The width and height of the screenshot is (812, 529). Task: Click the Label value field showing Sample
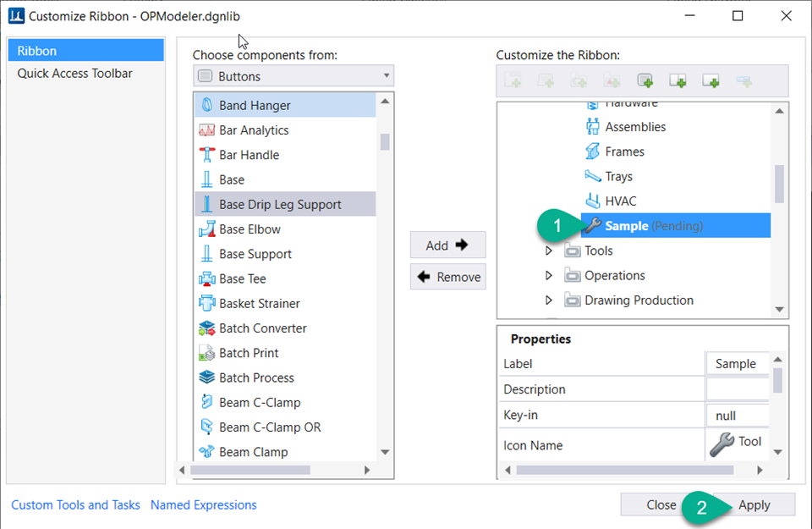click(738, 364)
